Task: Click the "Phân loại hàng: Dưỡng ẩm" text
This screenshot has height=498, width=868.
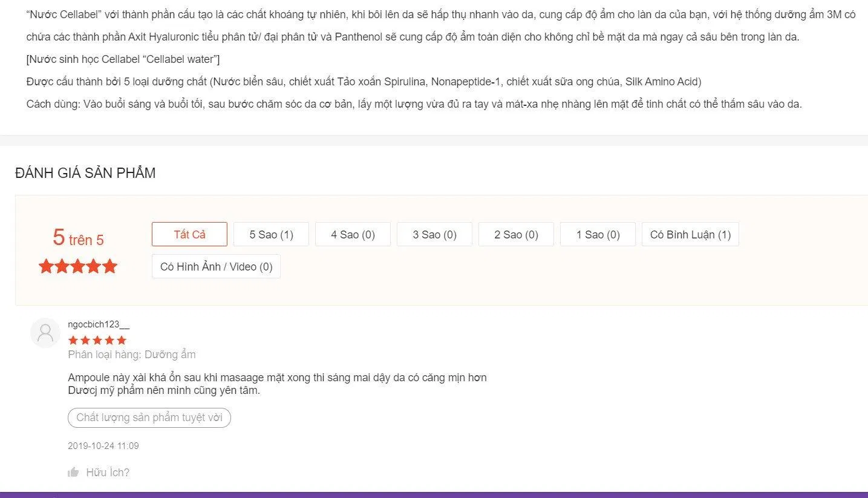Action: [132, 355]
